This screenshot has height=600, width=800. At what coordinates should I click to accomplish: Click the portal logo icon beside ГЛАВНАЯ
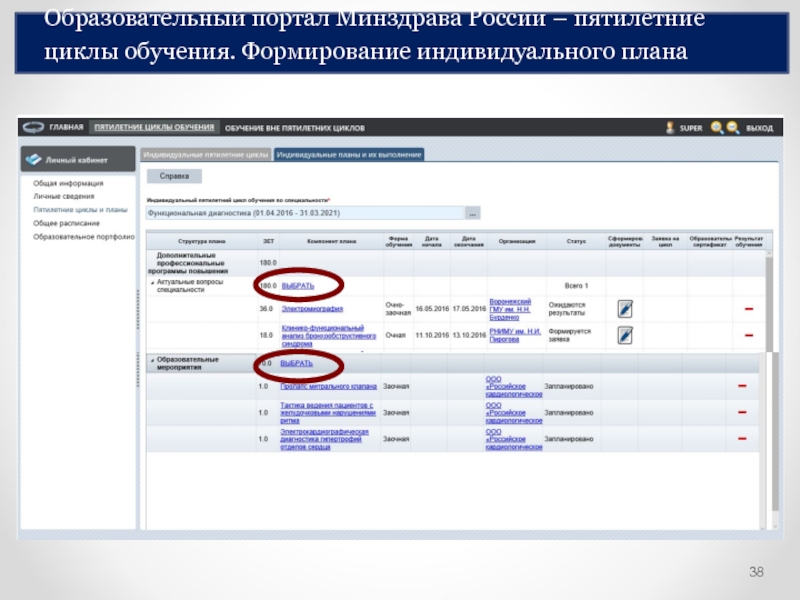[x=35, y=128]
